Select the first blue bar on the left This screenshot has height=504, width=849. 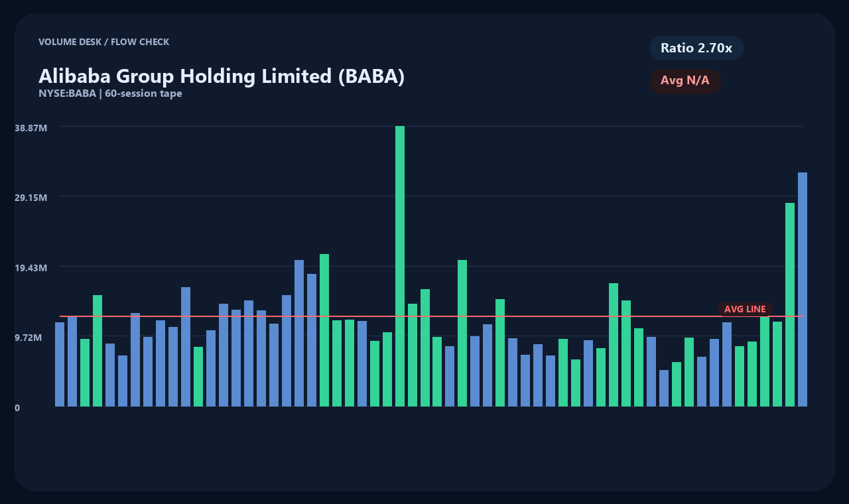pyautogui.click(x=60, y=364)
